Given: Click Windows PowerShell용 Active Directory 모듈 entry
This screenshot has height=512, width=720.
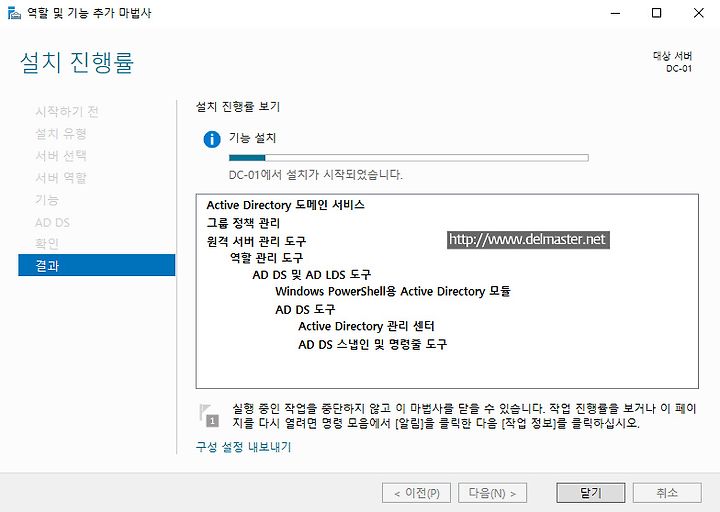Looking at the screenshot, I should pyautogui.click(x=393, y=292).
